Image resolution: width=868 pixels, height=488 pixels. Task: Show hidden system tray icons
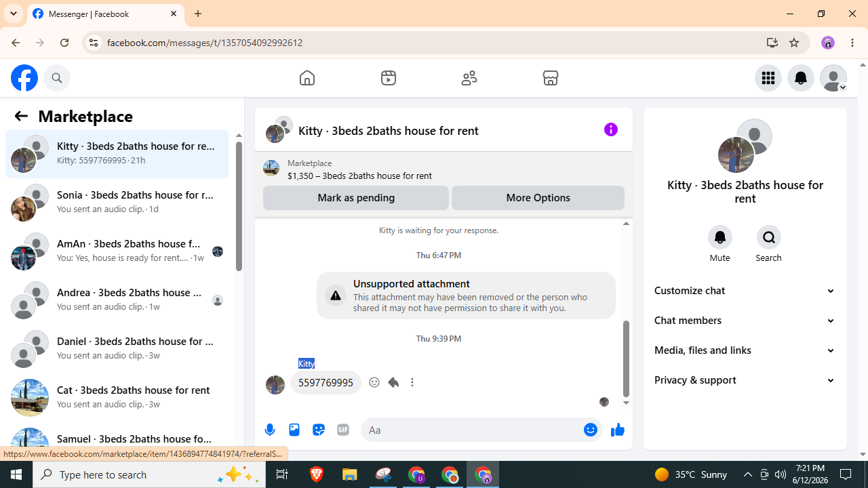click(748, 474)
